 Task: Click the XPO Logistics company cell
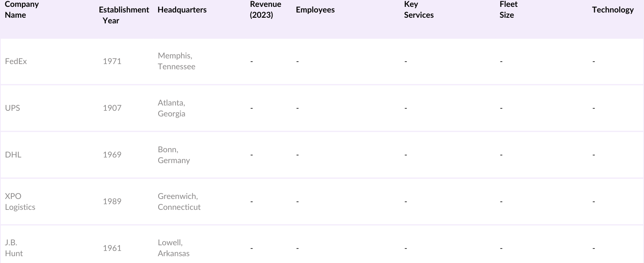[20, 201]
